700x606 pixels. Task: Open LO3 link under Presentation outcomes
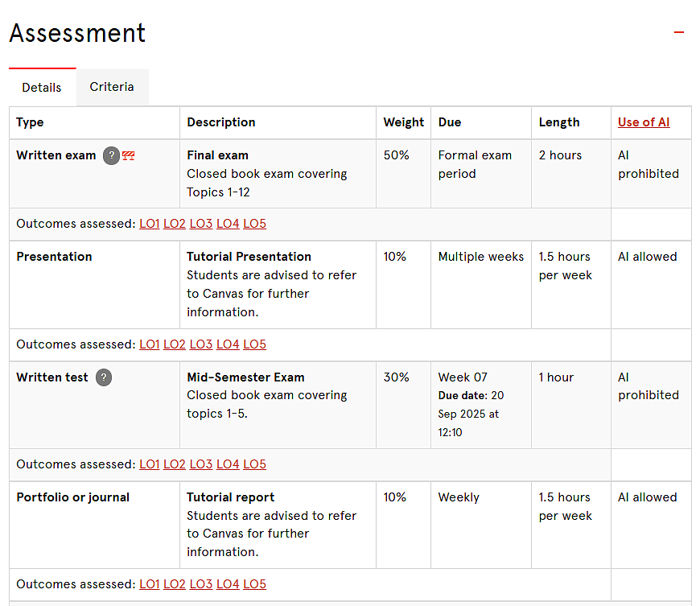click(x=201, y=344)
